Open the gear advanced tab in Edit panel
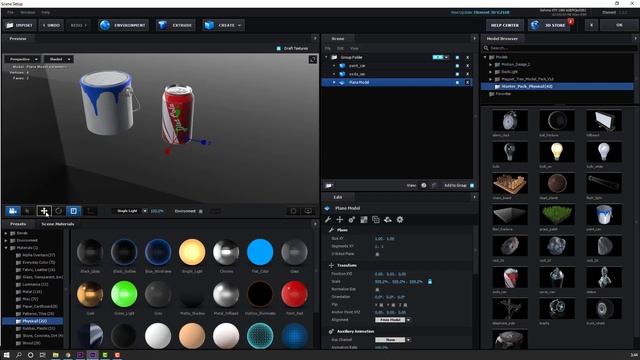The image size is (640, 360). click(400, 220)
